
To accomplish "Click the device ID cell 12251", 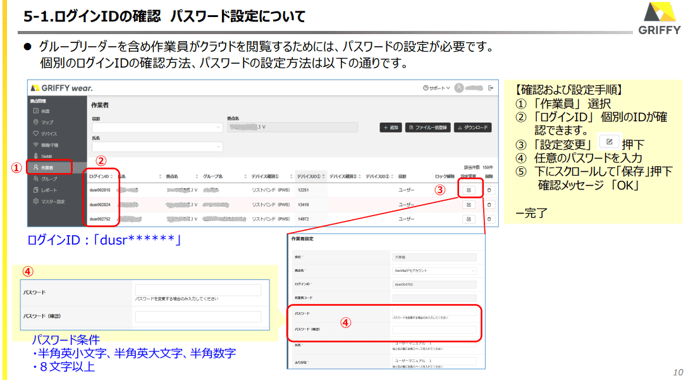I will pyautogui.click(x=303, y=190).
